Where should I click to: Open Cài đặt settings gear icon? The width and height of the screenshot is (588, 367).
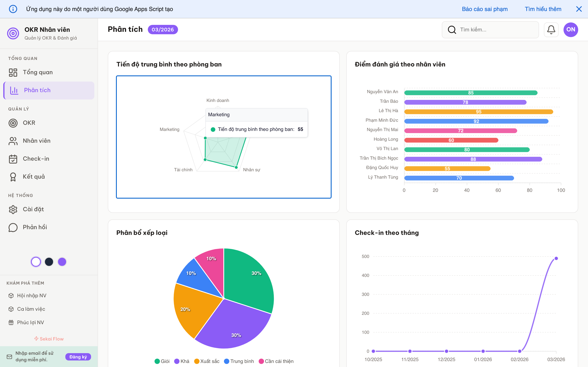click(13, 209)
